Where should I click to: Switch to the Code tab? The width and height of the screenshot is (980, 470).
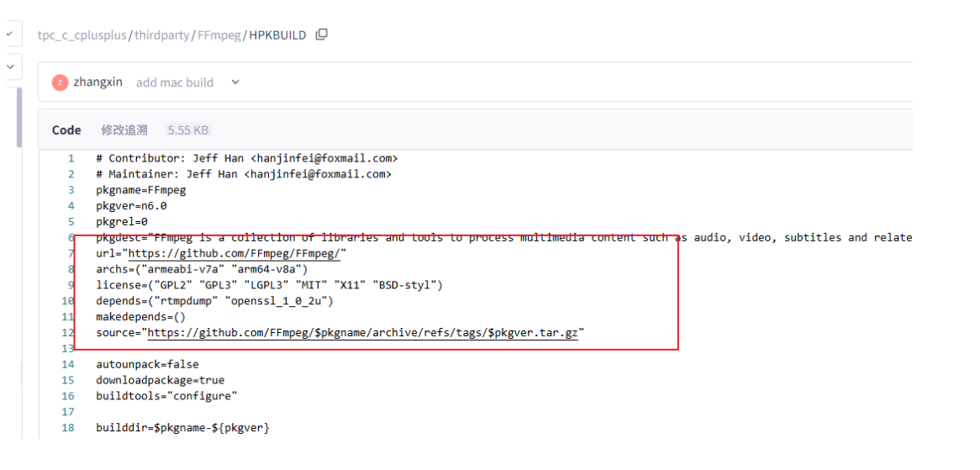[66, 130]
